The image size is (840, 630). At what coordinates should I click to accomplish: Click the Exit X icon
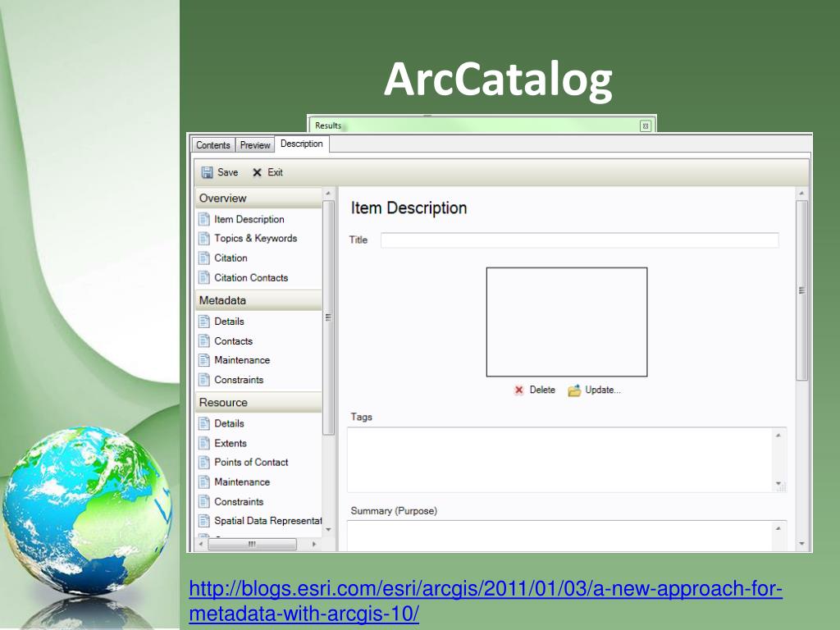click(x=257, y=172)
